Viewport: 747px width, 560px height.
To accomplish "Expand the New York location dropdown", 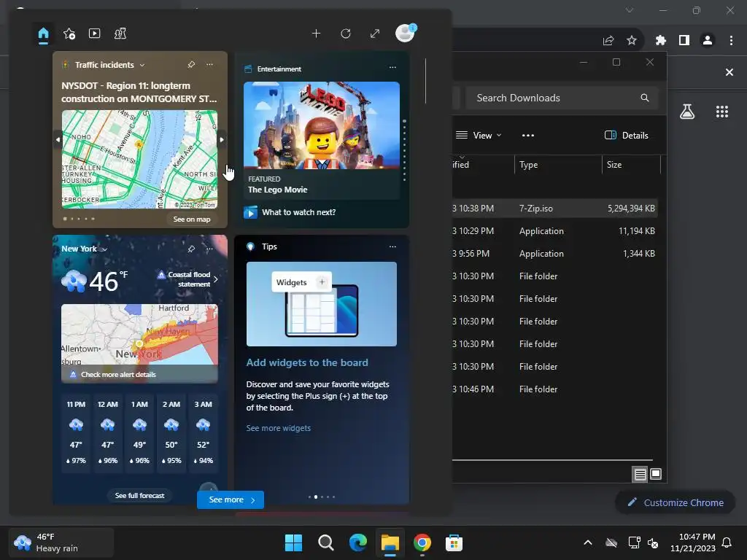I will 104,249.
